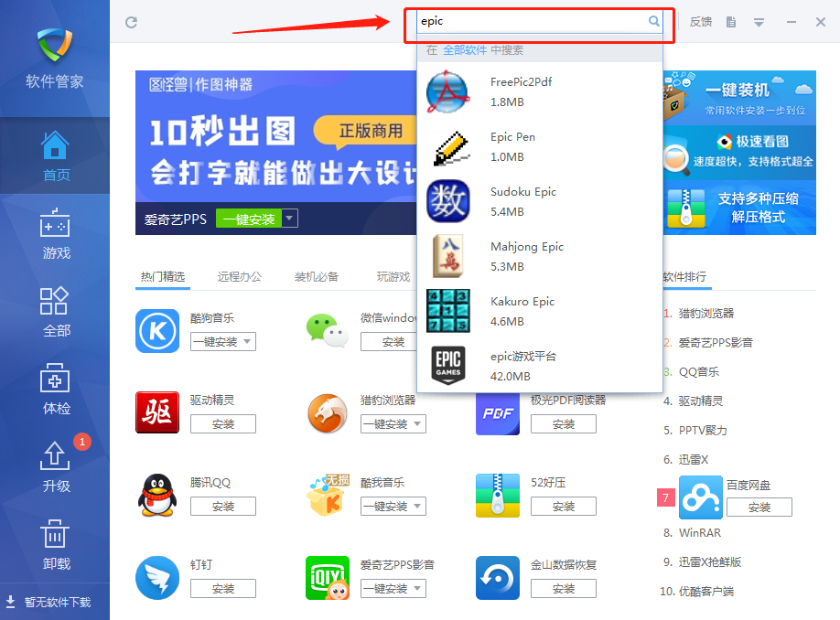Click 安装 button for 百度网盘
The width and height of the screenshot is (840, 620).
(759, 508)
